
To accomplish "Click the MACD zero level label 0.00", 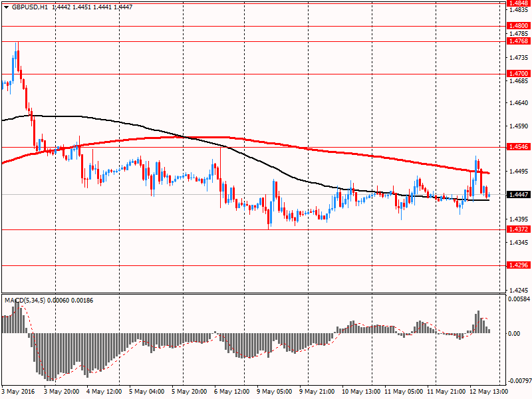I will (x=514, y=334).
